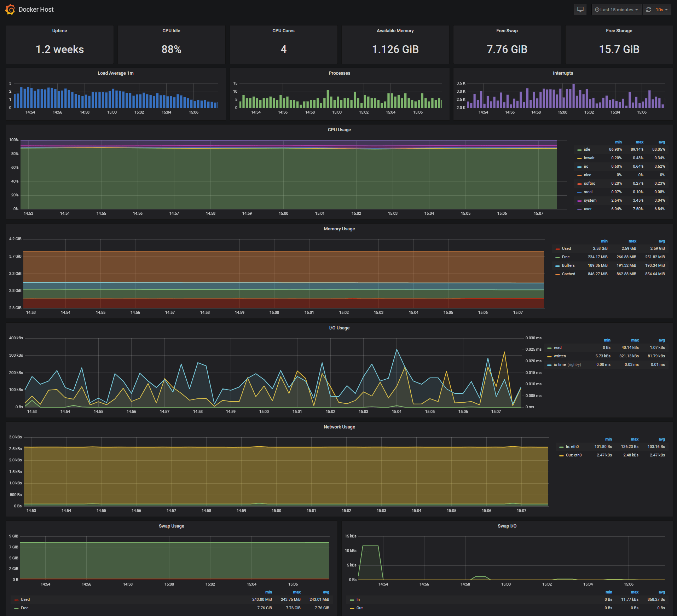Open the Swap Usage panel menu
This screenshot has height=616, width=677.
coord(172,526)
